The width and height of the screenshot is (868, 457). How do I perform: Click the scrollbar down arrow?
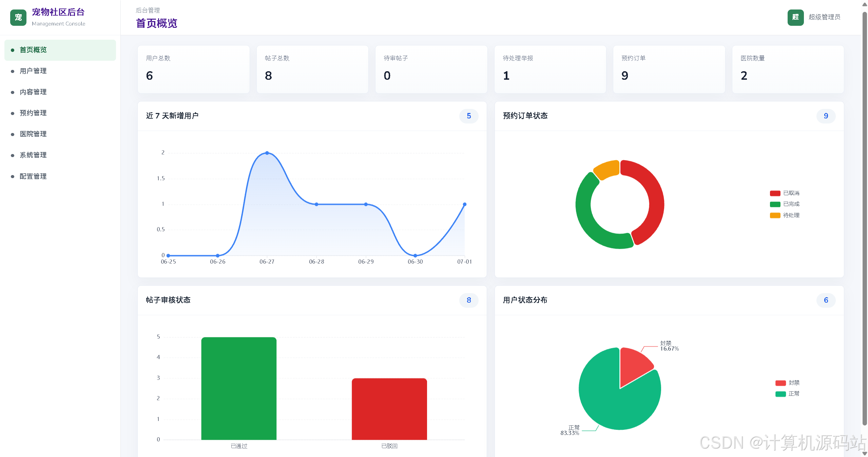coord(865,453)
